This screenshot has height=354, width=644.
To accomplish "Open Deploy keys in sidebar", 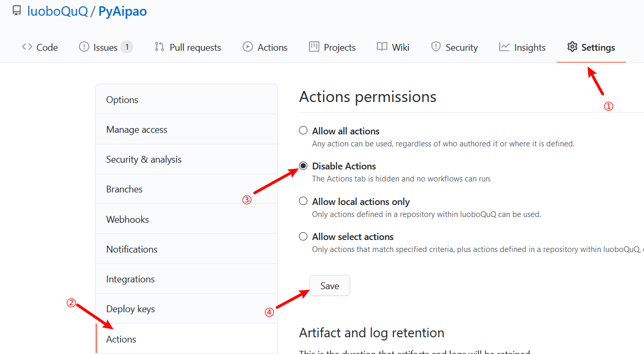I will 187,309.
